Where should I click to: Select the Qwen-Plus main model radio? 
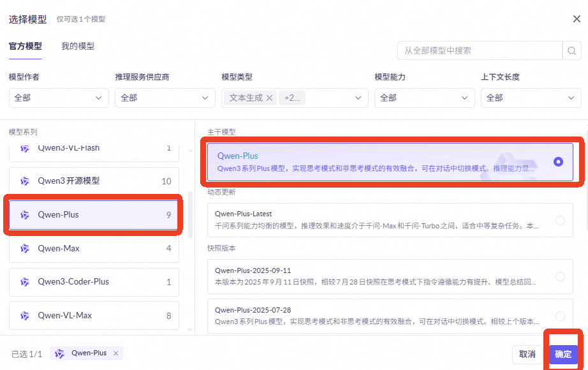coord(558,162)
